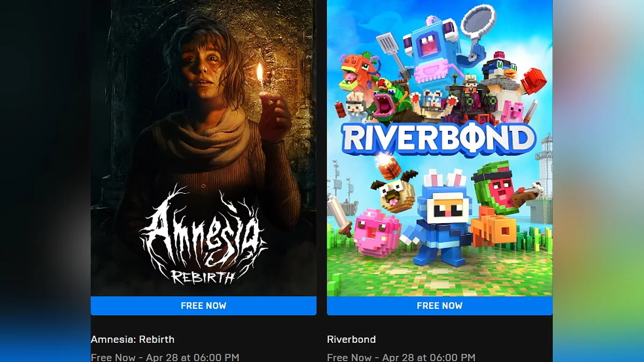Image resolution: width=644 pixels, height=362 pixels.
Task: Click the lit match flame
Action: [x=260, y=74]
